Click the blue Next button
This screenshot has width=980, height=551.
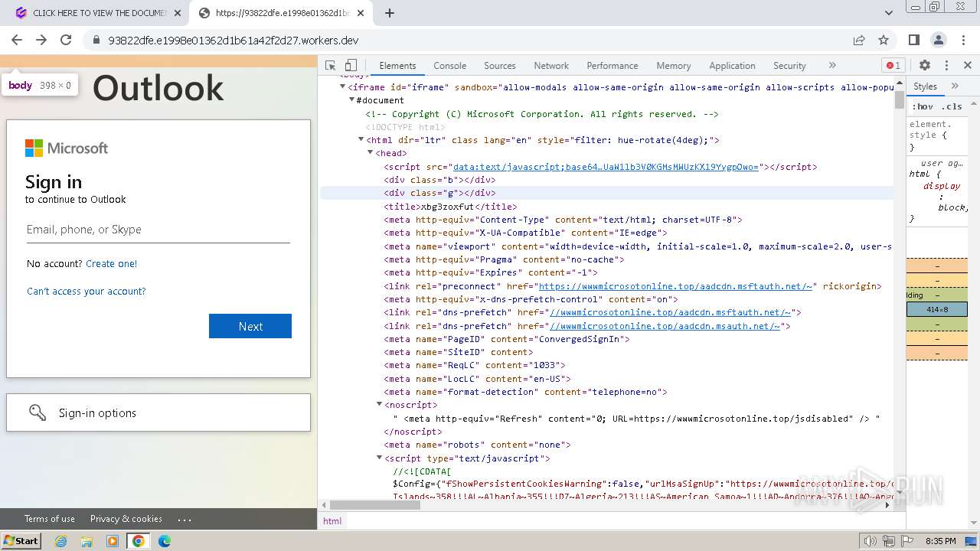[250, 326]
